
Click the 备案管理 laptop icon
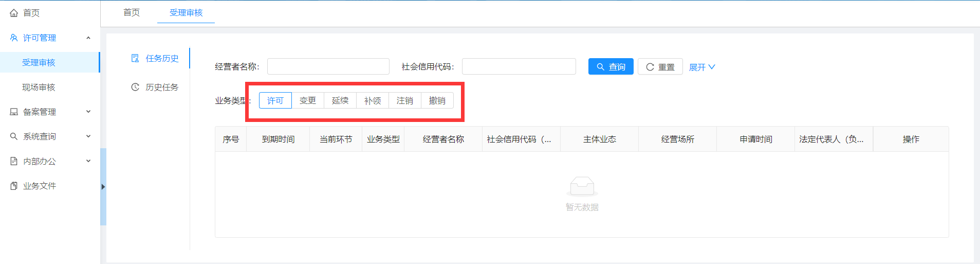[14, 112]
